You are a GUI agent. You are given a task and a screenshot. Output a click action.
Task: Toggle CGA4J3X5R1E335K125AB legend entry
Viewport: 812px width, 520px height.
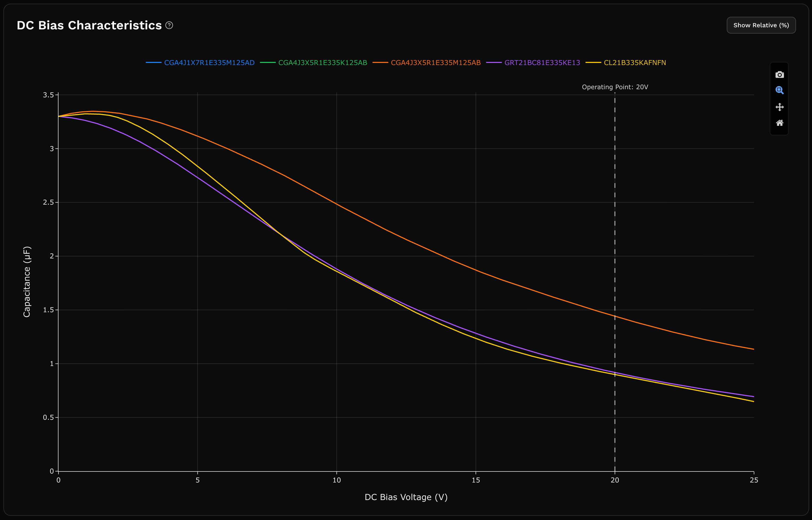[x=322, y=63]
